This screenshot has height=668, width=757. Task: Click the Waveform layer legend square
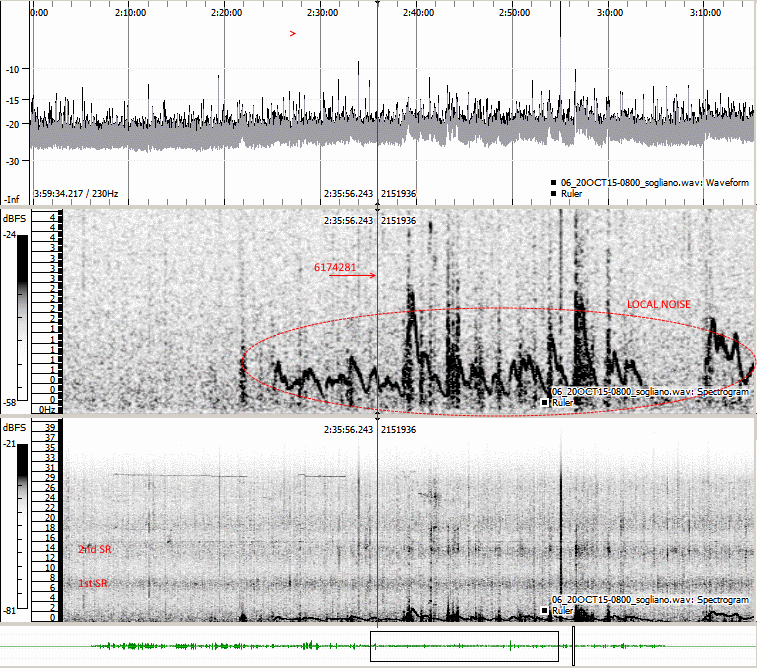click(x=552, y=183)
